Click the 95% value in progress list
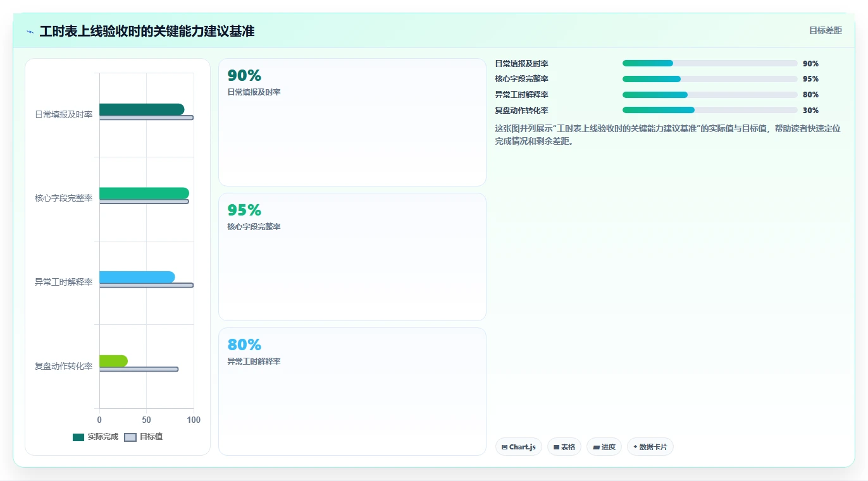This screenshot has height=481, width=868. (x=810, y=79)
